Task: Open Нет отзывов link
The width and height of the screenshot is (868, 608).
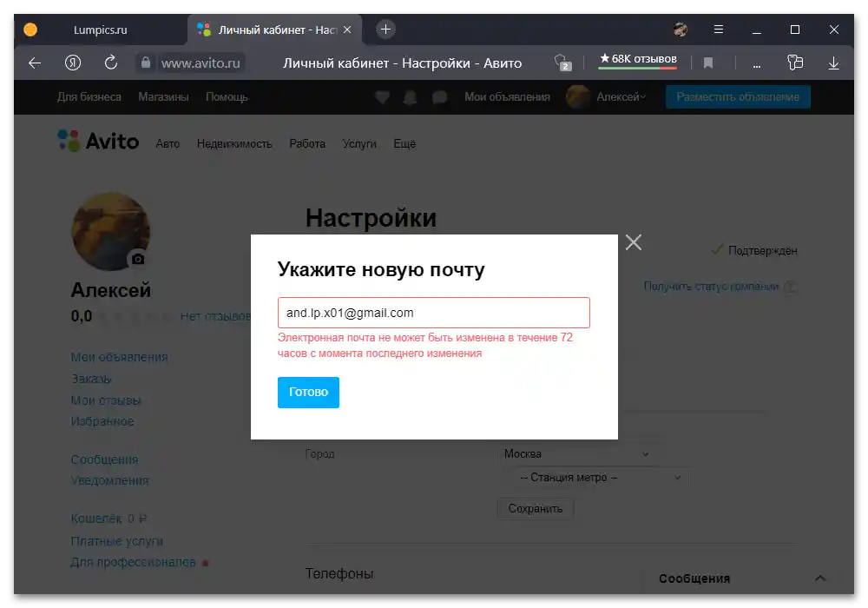Action: tap(216, 317)
